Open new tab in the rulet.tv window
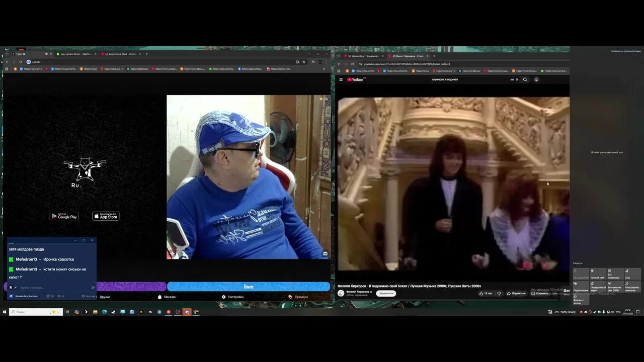The height and width of the screenshot is (362, 644). (146, 54)
